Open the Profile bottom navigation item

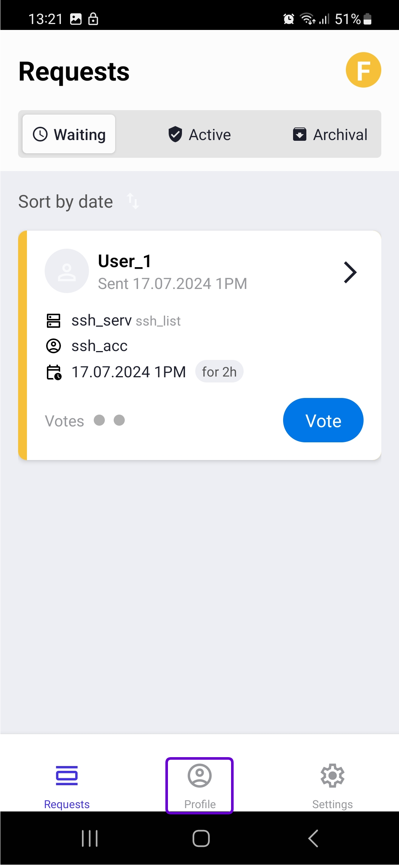tap(200, 785)
